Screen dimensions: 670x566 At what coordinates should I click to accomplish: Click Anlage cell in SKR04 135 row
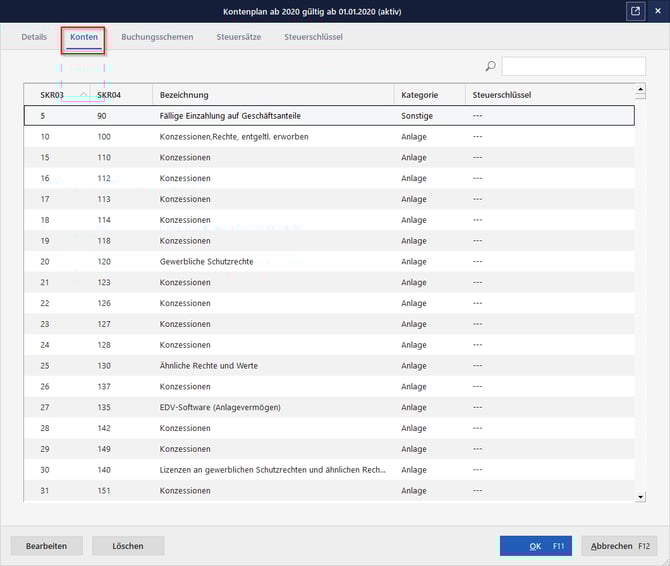(x=414, y=408)
